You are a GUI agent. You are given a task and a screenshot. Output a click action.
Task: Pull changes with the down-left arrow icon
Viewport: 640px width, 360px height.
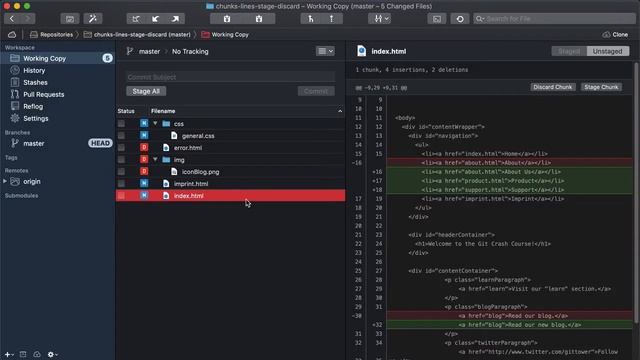[156, 18]
